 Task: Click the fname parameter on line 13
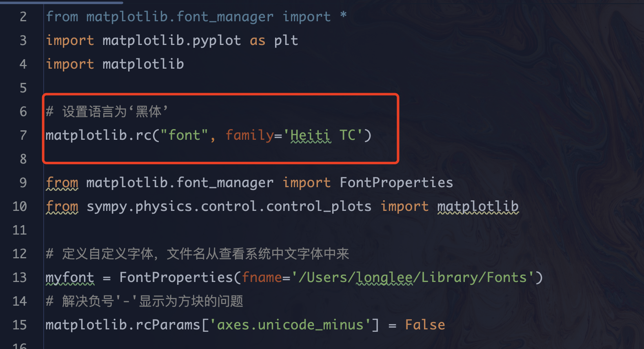click(262, 277)
